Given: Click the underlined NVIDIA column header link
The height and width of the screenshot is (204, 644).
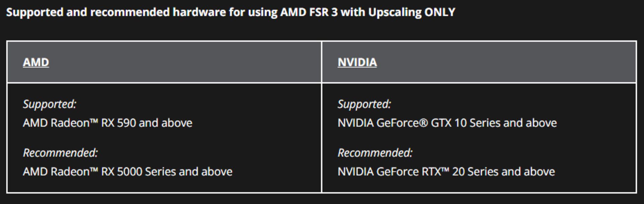Looking at the screenshot, I should 357,62.
